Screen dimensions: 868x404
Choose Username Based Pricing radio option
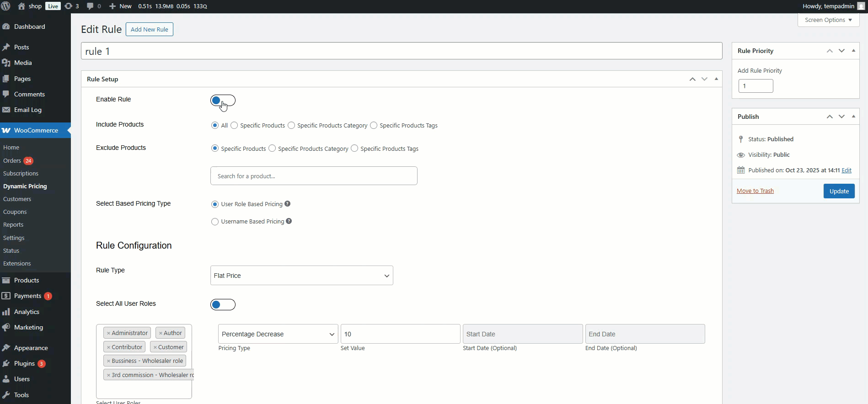pyautogui.click(x=215, y=222)
